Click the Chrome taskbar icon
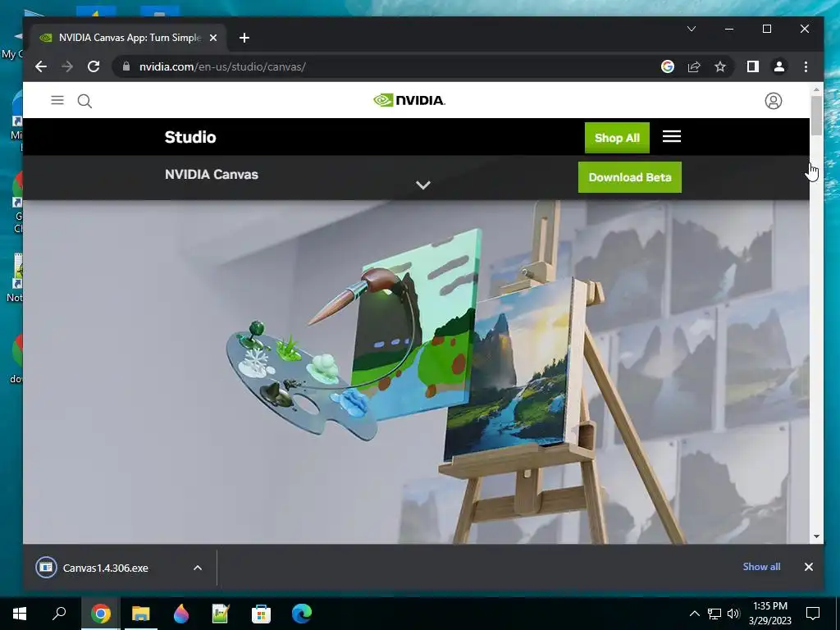The image size is (840, 630). coord(100,614)
